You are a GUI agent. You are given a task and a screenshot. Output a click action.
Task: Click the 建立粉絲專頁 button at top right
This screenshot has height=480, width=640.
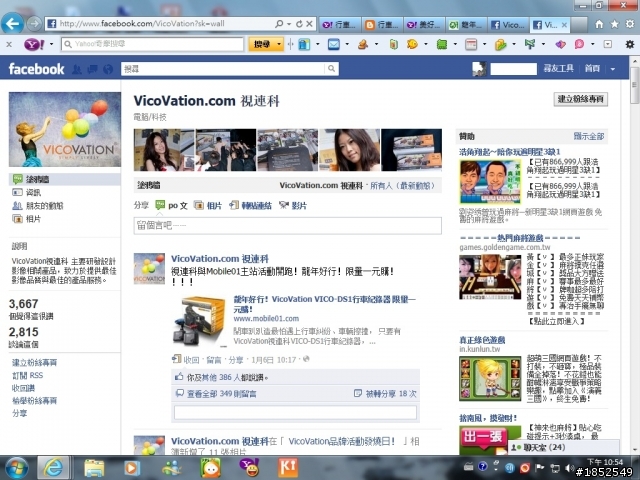click(x=580, y=99)
